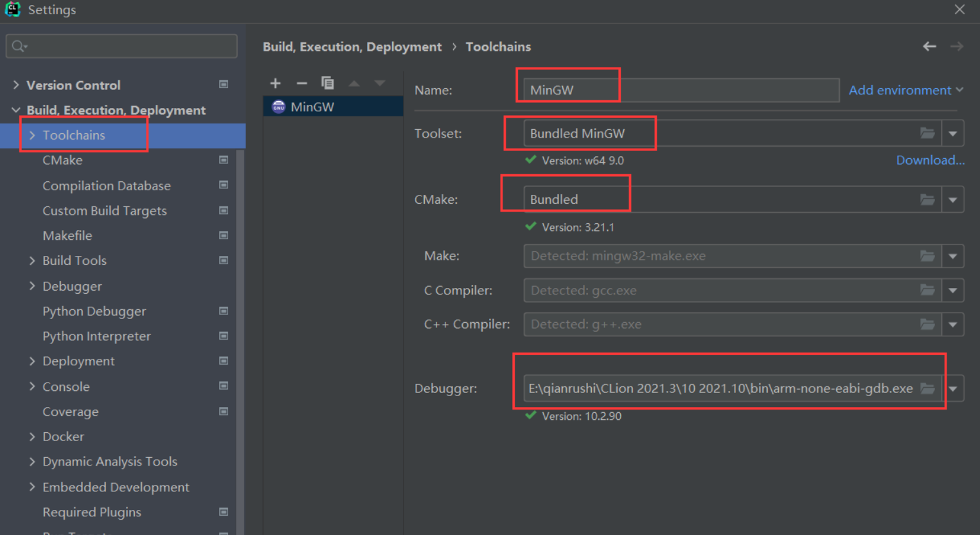
Task: Click project-level icon beside Required Plugins
Action: point(224,512)
